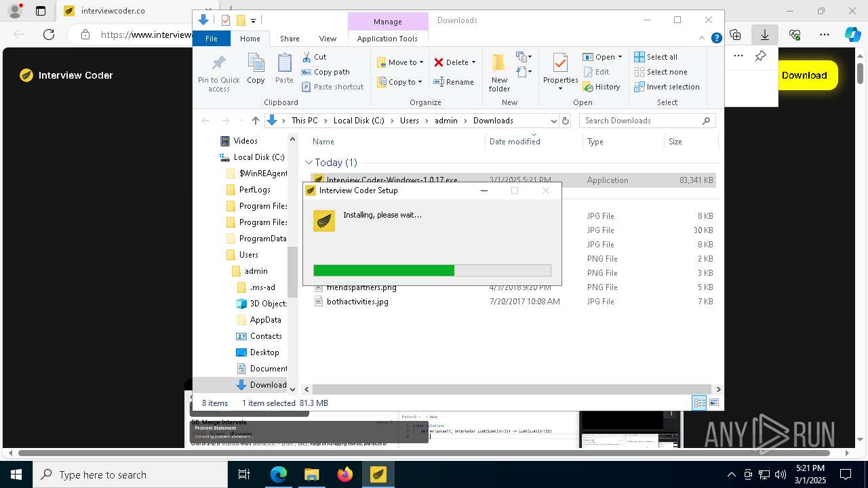Open the Windows Start menu
The height and width of the screenshot is (488, 868).
[16, 474]
